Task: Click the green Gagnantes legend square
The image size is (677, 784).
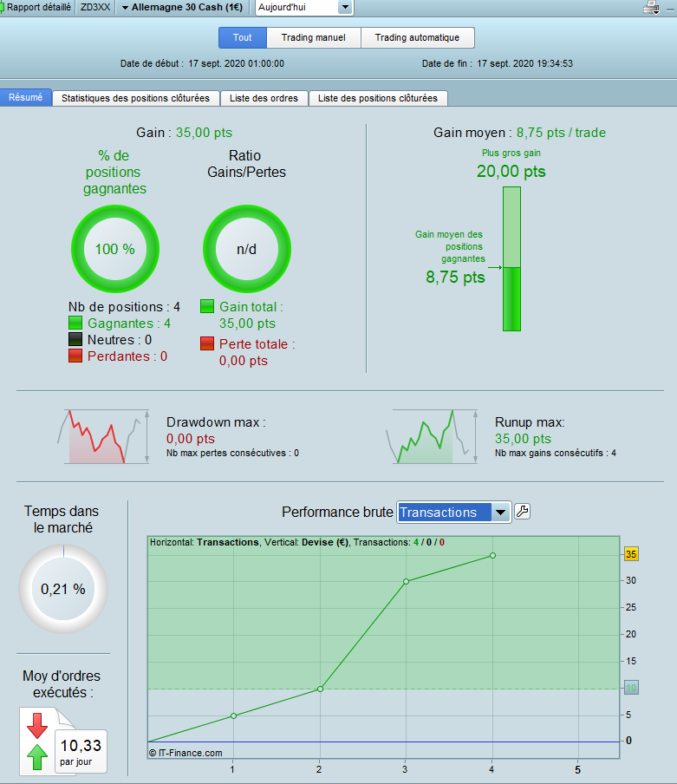Action: pos(75,323)
